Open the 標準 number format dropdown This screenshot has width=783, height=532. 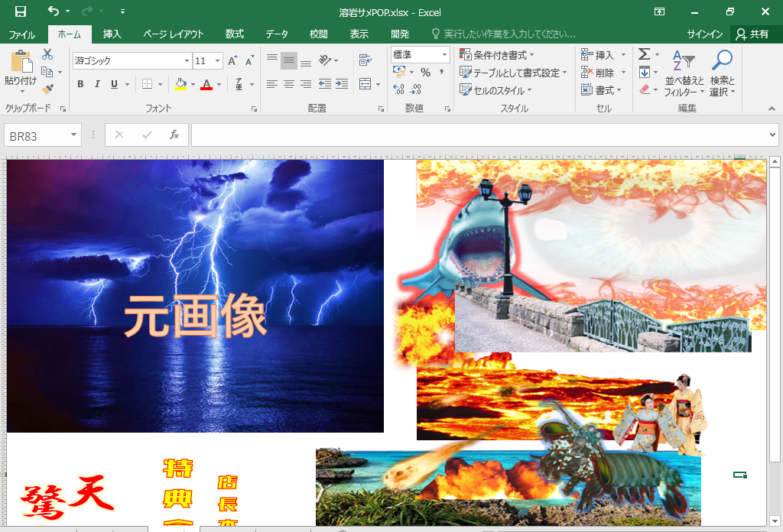pos(444,54)
